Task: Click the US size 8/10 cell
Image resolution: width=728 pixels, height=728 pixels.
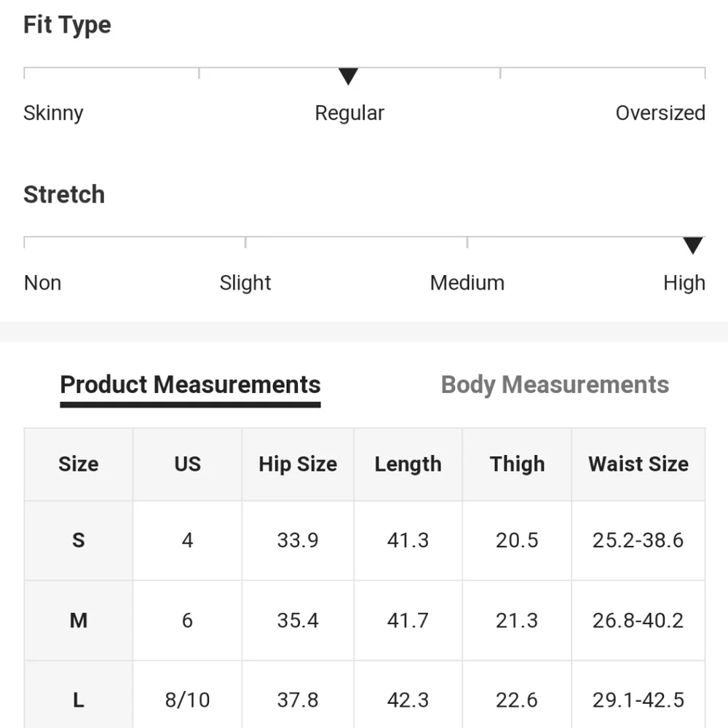Action: coord(187,700)
